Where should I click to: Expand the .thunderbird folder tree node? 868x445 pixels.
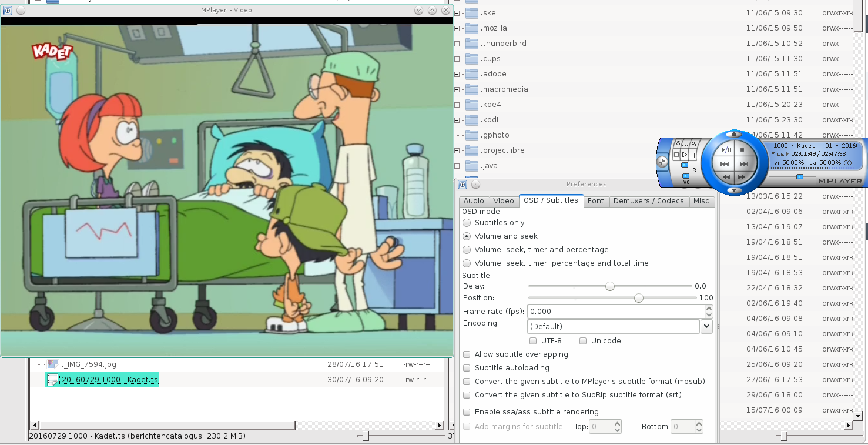point(457,44)
